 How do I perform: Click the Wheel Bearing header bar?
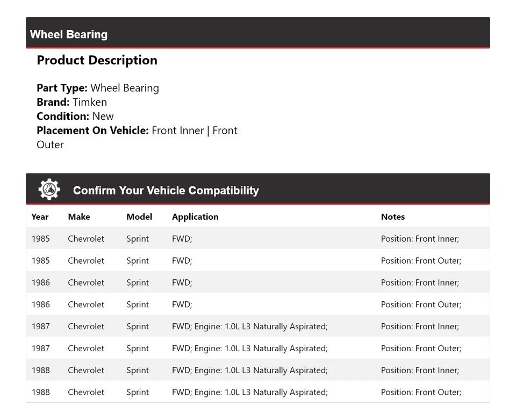point(258,34)
